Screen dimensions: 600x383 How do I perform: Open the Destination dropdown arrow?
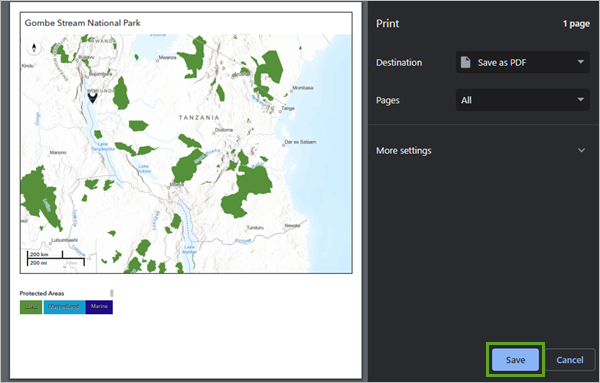[581, 62]
